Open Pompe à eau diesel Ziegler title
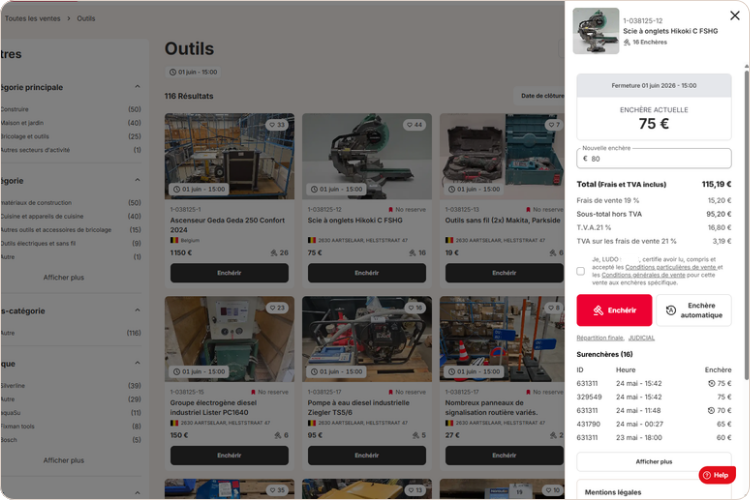750x500 pixels. (x=358, y=408)
